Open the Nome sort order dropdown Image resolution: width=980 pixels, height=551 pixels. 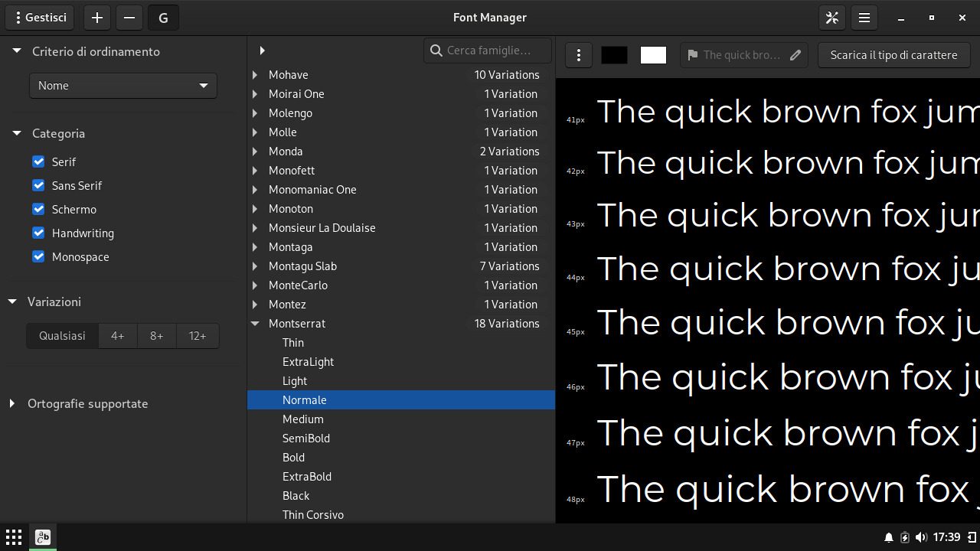coord(123,86)
